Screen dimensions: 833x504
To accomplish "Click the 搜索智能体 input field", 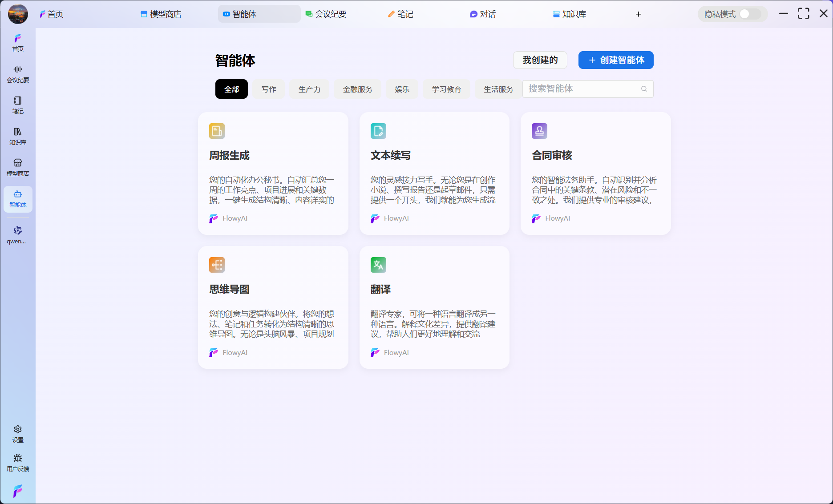I will [x=581, y=89].
